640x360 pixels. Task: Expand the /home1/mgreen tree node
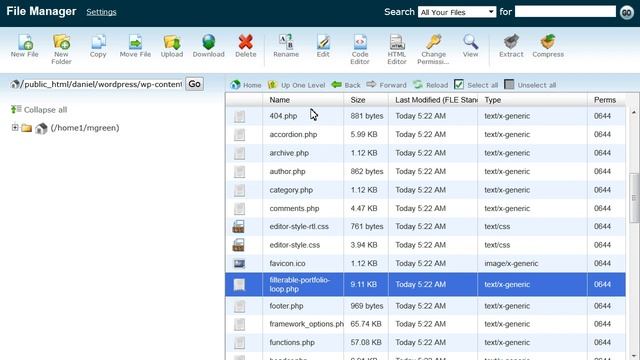coord(15,128)
